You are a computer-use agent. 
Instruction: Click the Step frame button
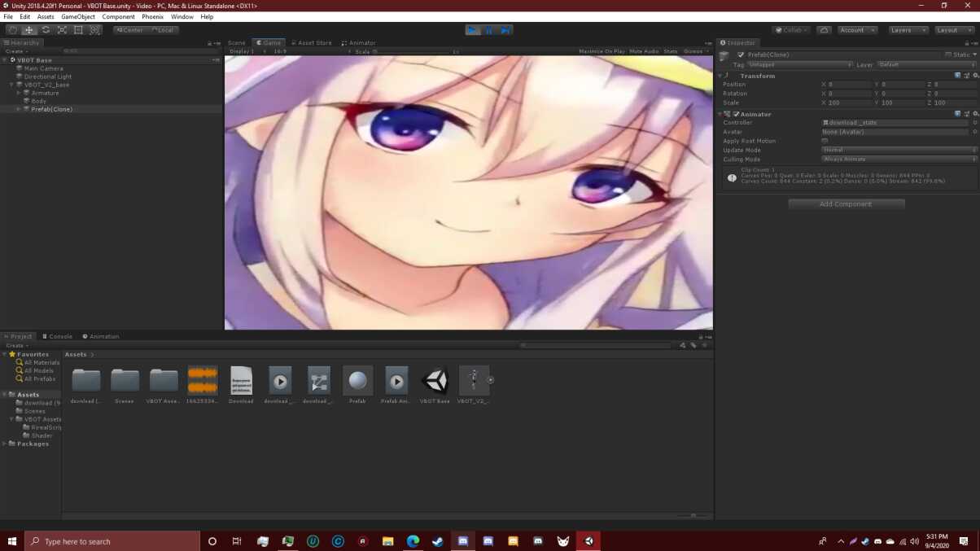click(505, 30)
